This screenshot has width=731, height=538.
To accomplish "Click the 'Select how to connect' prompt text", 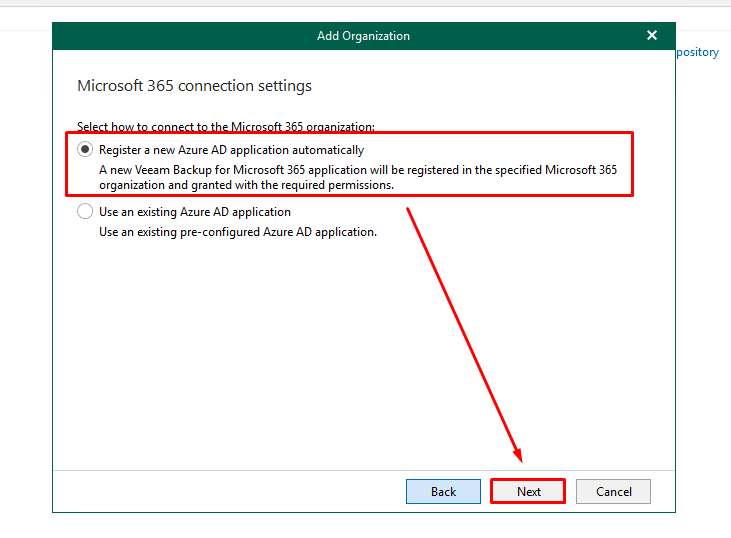I will [x=226, y=126].
